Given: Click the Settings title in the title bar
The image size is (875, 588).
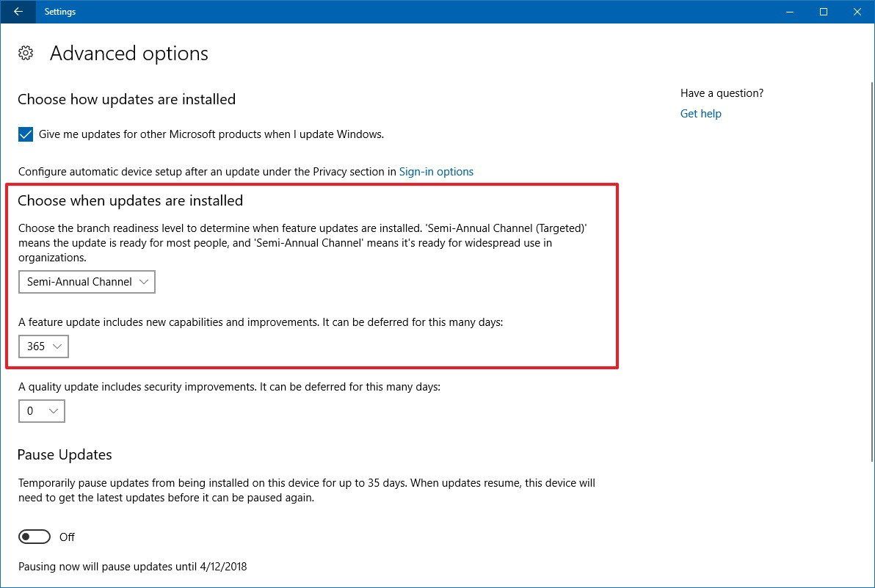Looking at the screenshot, I should coord(60,12).
